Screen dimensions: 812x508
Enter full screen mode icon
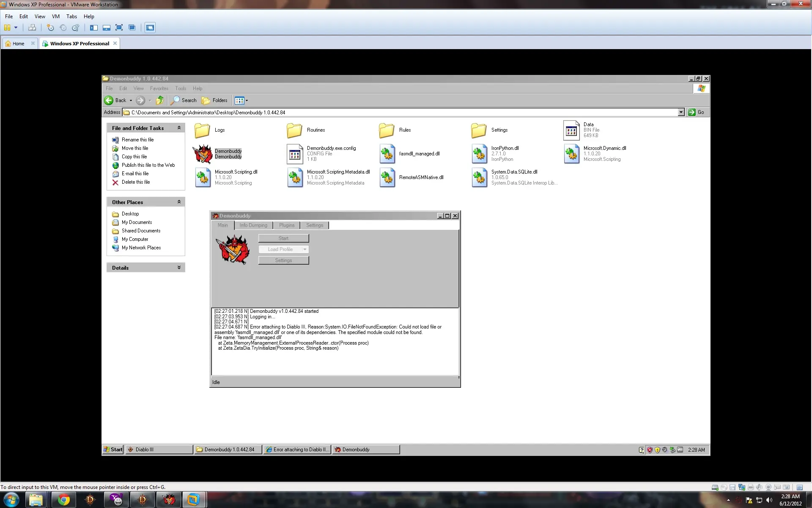coord(119,28)
